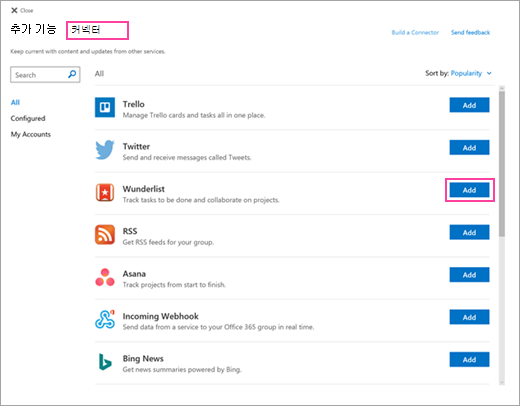Click "Manage Trello cards and tasks" description
This screenshot has height=406, width=520.
[194, 115]
